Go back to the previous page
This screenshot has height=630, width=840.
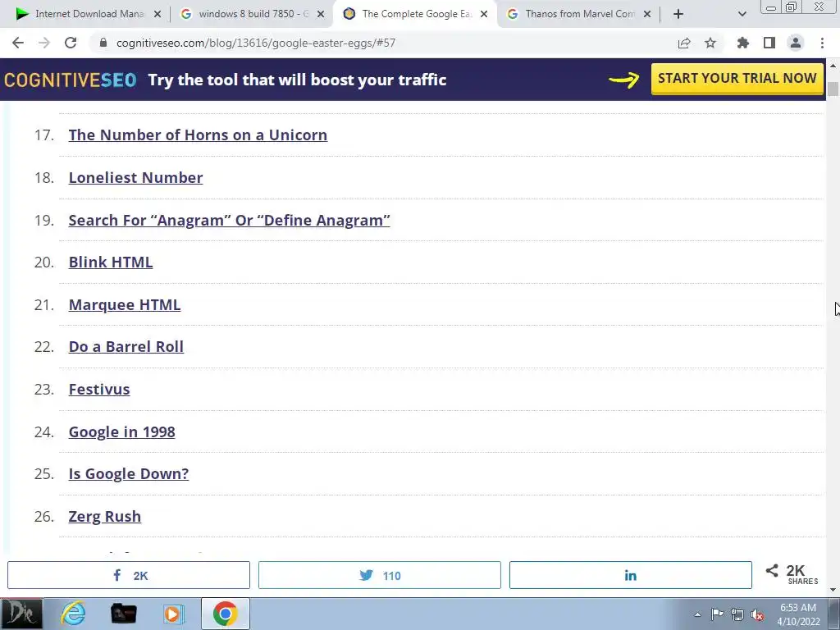tap(18, 43)
